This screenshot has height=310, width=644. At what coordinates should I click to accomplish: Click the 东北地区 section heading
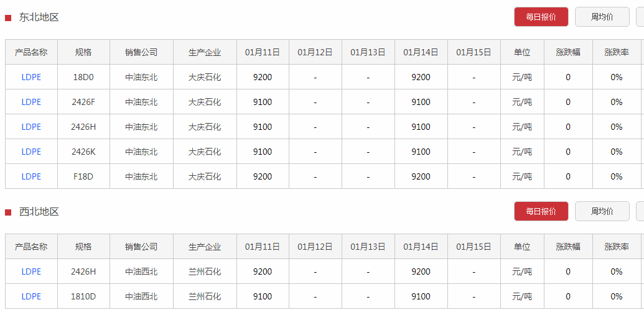pyautogui.click(x=39, y=17)
